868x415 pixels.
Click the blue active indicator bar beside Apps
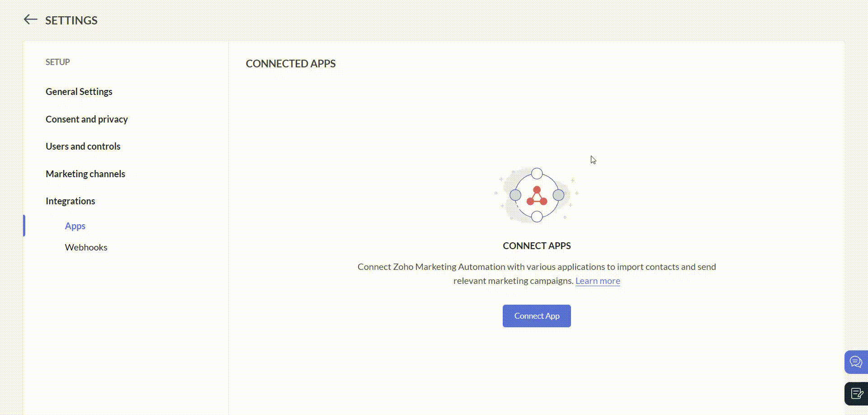[x=24, y=226]
